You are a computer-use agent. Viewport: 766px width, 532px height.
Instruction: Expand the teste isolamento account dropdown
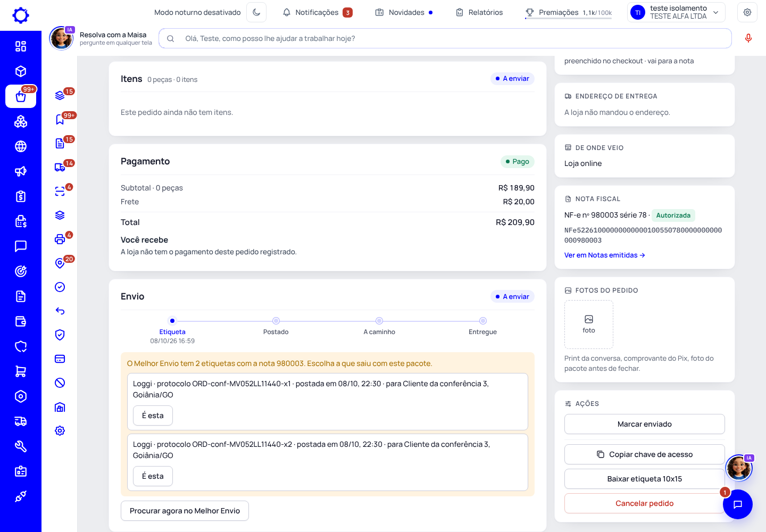677,12
